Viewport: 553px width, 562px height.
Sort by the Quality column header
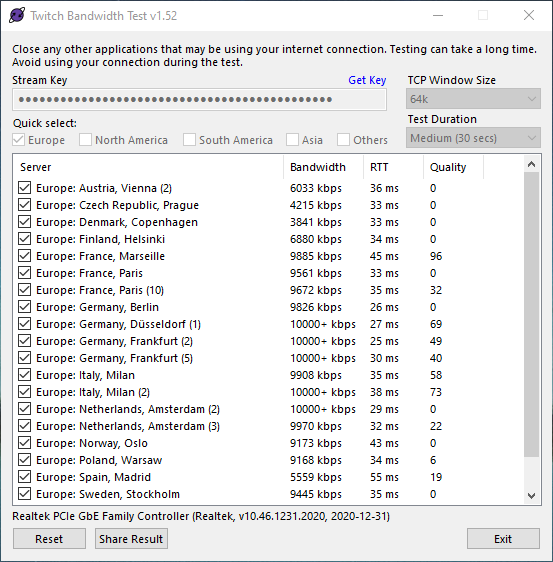453,167
